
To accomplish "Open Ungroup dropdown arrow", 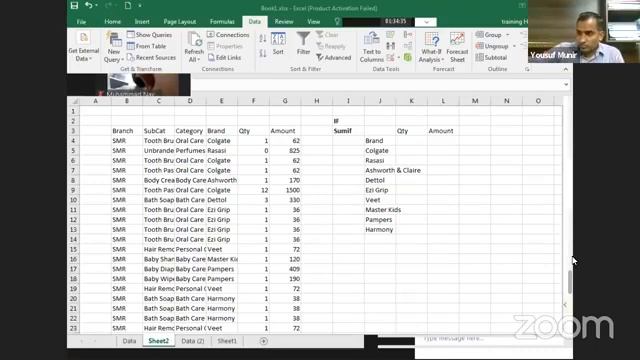I will pos(514,46).
